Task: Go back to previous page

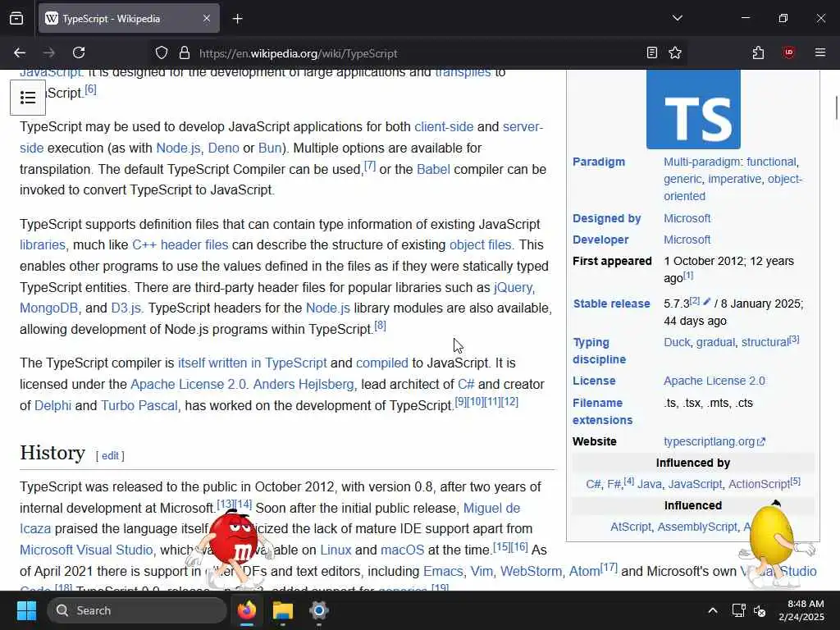Action: (x=20, y=53)
